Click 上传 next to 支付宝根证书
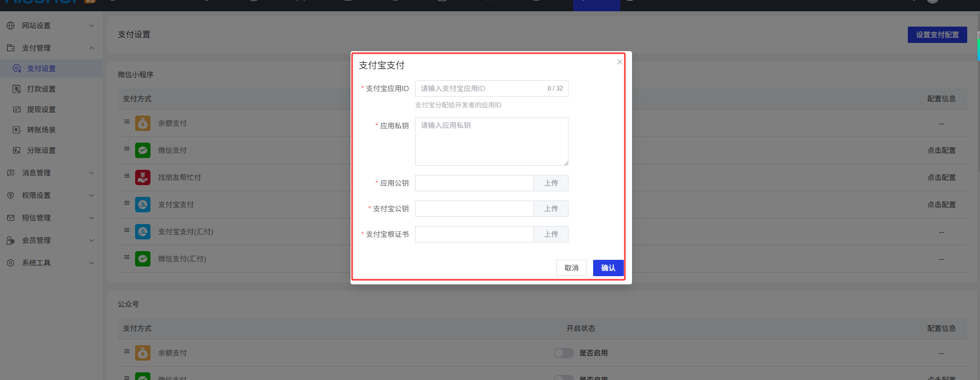 [551, 234]
